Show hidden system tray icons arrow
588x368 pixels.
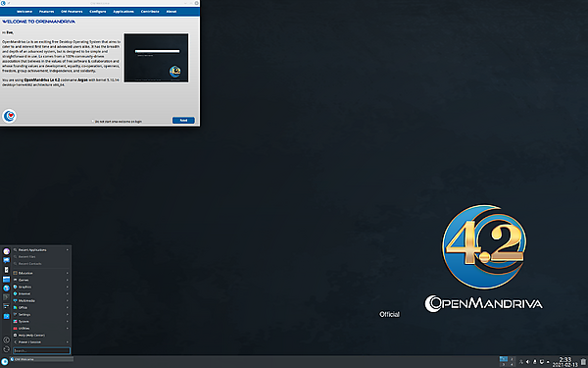pos(548,362)
